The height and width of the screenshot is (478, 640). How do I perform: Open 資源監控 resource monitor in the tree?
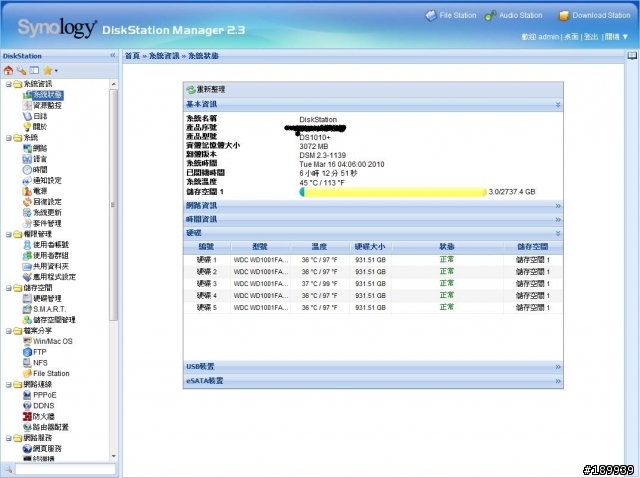click(42, 105)
